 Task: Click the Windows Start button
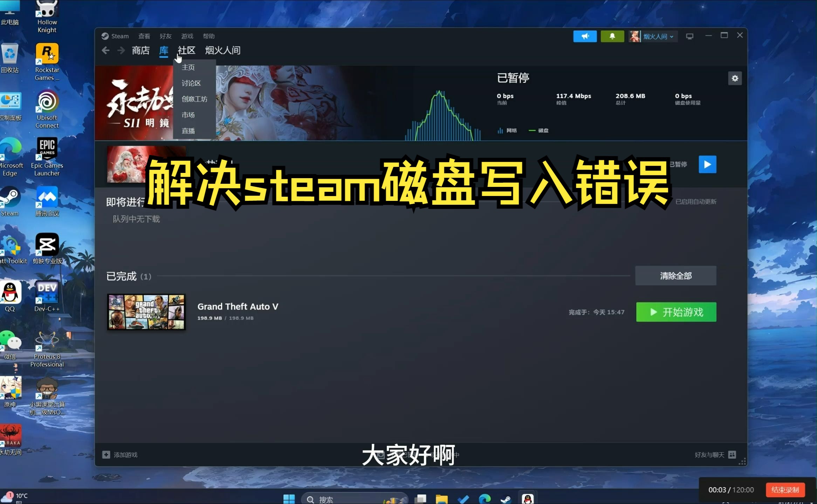tap(289, 499)
